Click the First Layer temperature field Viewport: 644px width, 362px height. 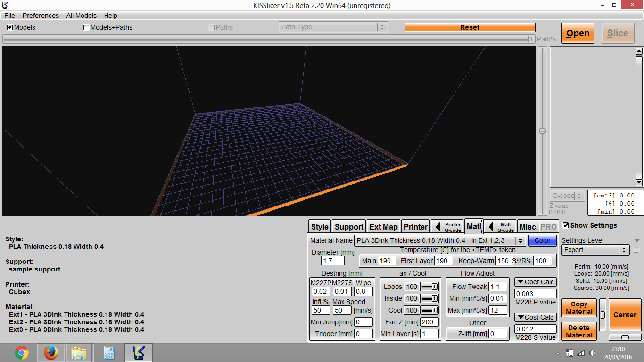click(x=444, y=261)
